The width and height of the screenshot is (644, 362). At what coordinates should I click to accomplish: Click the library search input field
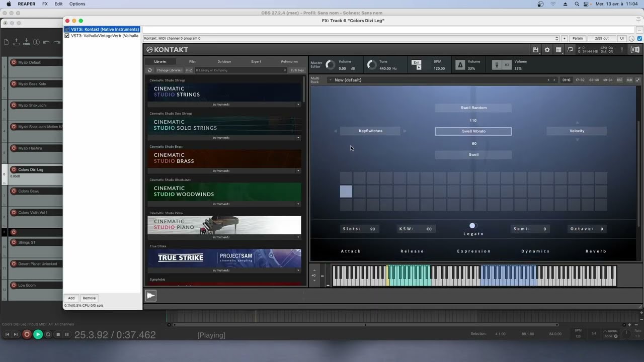[x=240, y=70]
